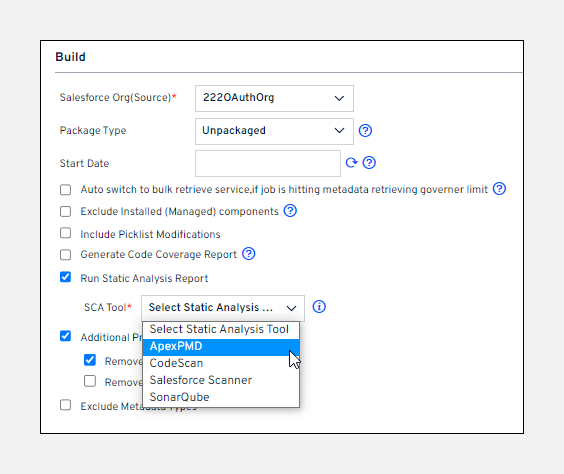Collapse the SCA Tool dropdown

coord(223,308)
